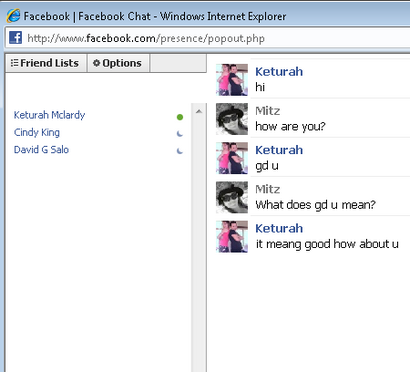Click the message text 'gd u'

point(267,166)
